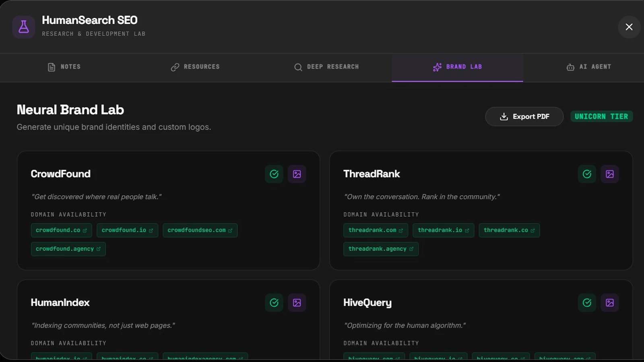Click green check icon on CrowdFound card
Screen dimensions: 644x362
(x=274, y=174)
